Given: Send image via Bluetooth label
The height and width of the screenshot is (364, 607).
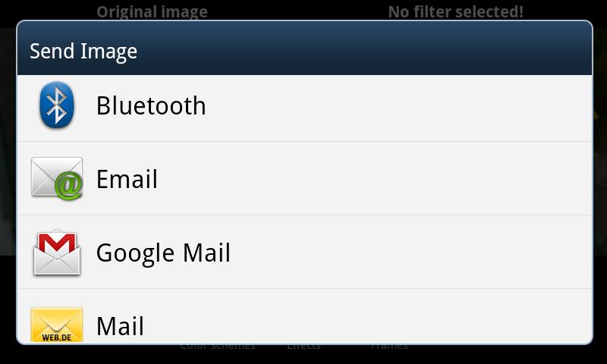Looking at the screenshot, I should pos(151,105).
